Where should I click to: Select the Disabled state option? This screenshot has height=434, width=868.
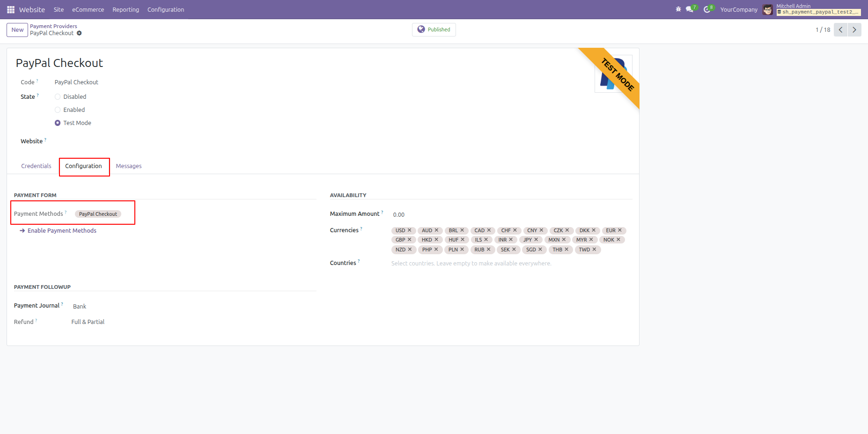pyautogui.click(x=58, y=97)
